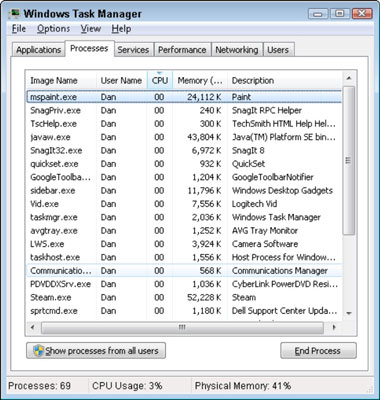The width and height of the screenshot is (380, 400).
Task: Click the horizontal scrollbar thumb
Action: [x=182, y=327]
